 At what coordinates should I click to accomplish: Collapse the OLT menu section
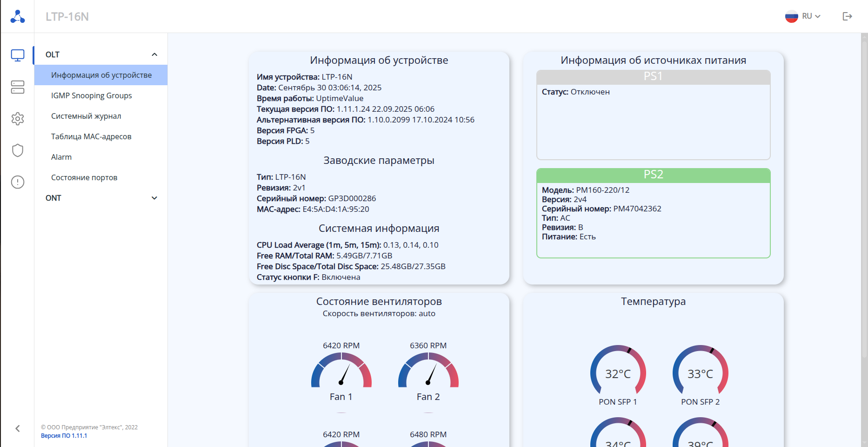[x=101, y=54]
